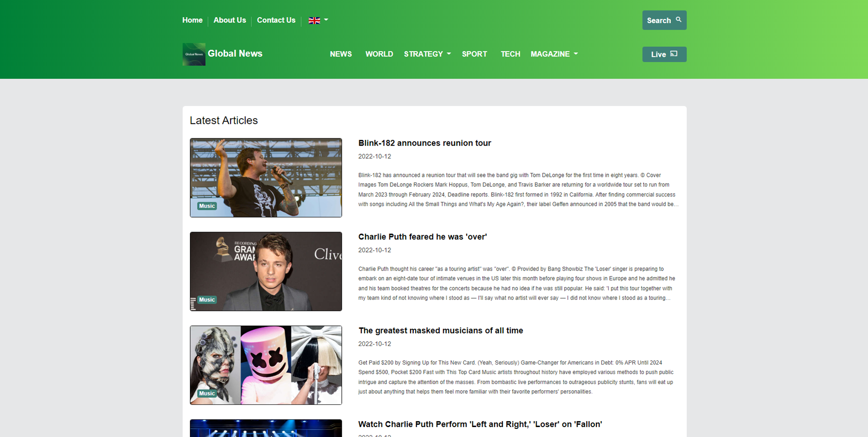This screenshot has width=868, height=437.
Task: Click the masked musicians article summary text
Action: click(516, 377)
